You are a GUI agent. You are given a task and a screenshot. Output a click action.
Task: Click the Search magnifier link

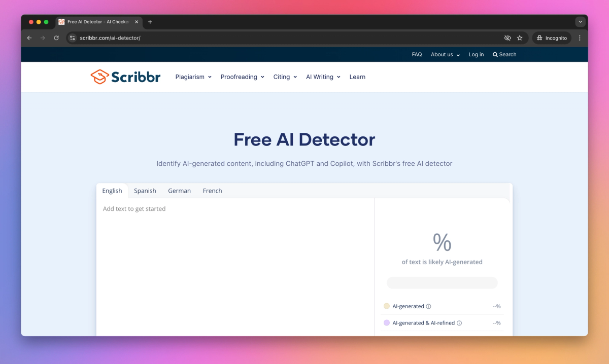click(504, 54)
